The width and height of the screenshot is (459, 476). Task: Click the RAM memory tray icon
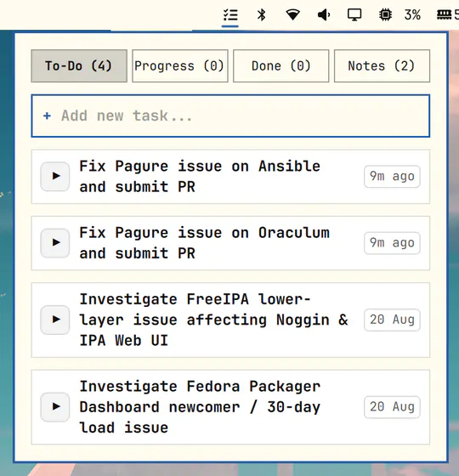444,14
